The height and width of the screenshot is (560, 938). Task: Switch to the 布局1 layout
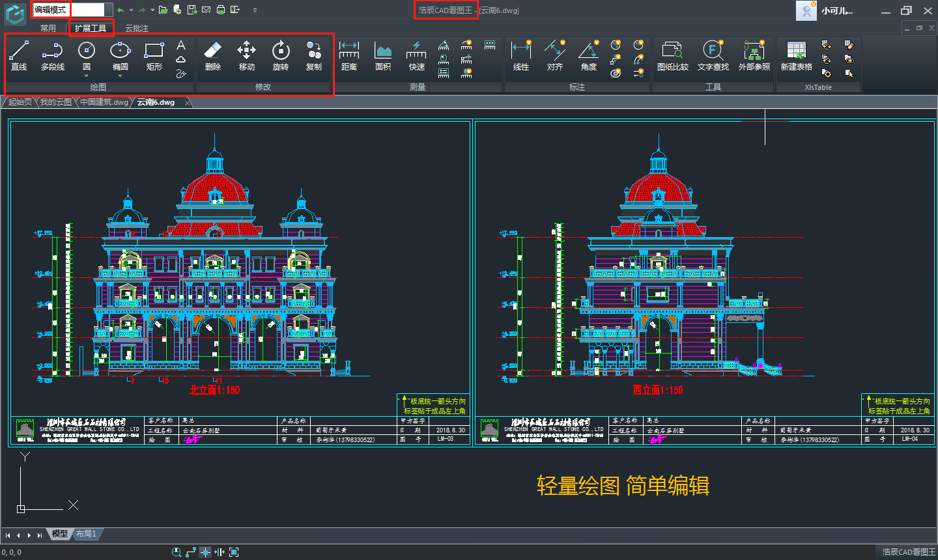pos(86,533)
